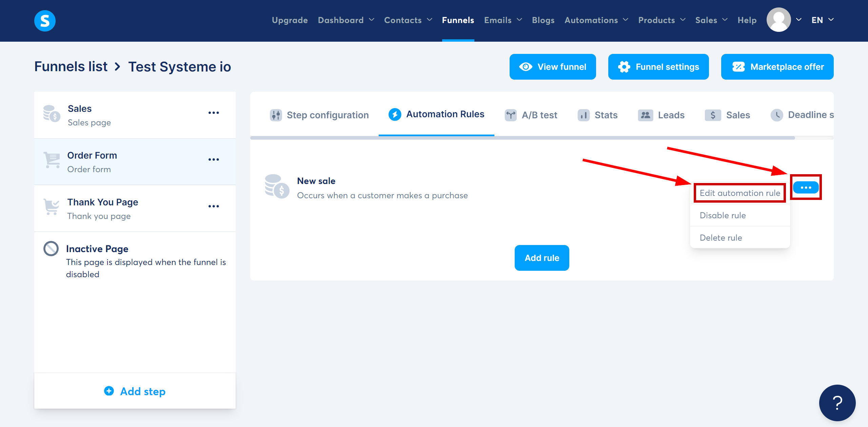Click the Automation Rules lightning icon

click(x=395, y=115)
